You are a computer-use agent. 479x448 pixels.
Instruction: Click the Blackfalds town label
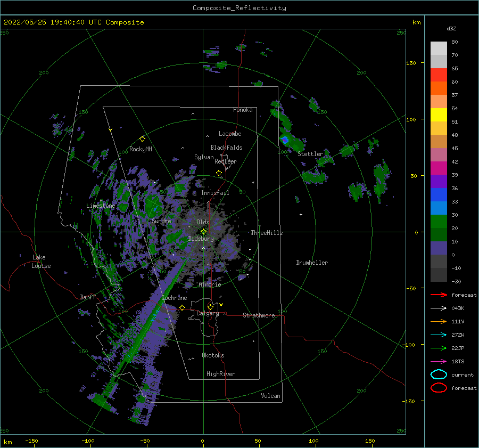pyautogui.click(x=226, y=148)
